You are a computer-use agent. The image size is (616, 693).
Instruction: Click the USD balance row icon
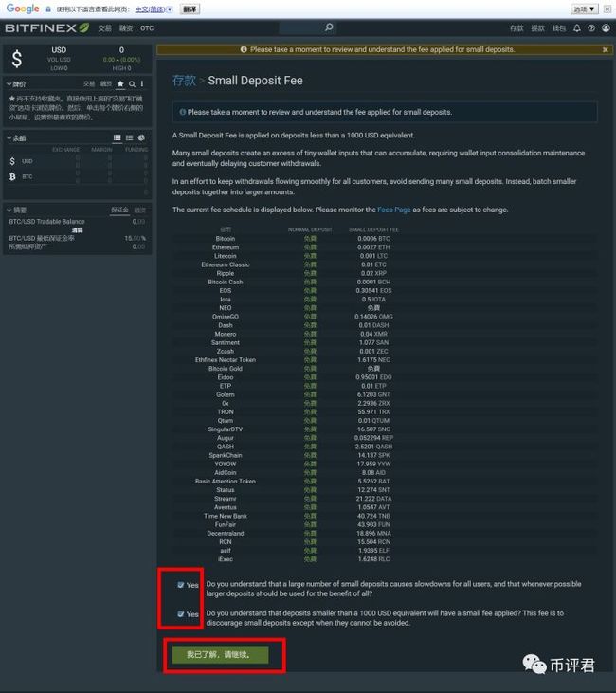12,161
